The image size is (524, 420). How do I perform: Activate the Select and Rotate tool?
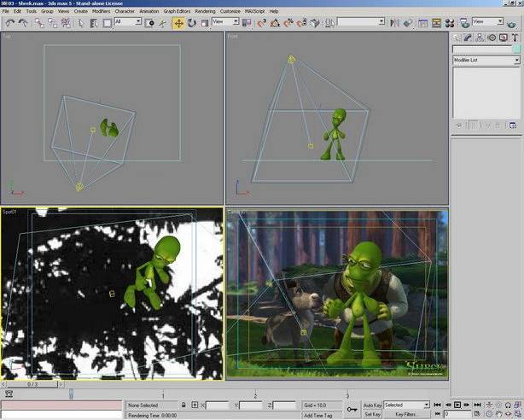tap(192, 23)
